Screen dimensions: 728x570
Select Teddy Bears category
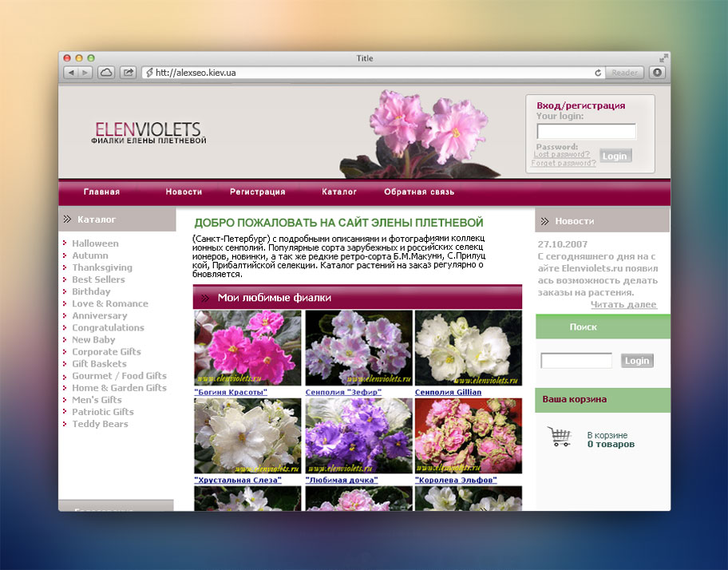point(100,424)
